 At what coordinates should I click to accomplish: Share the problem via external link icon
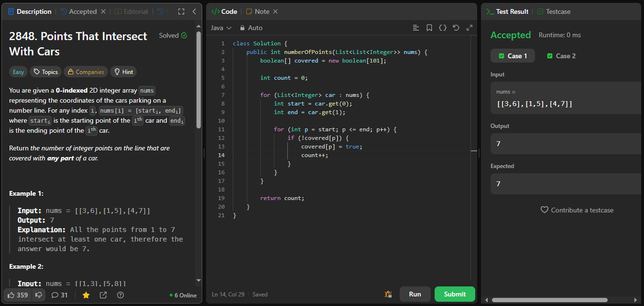coord(103,295)
